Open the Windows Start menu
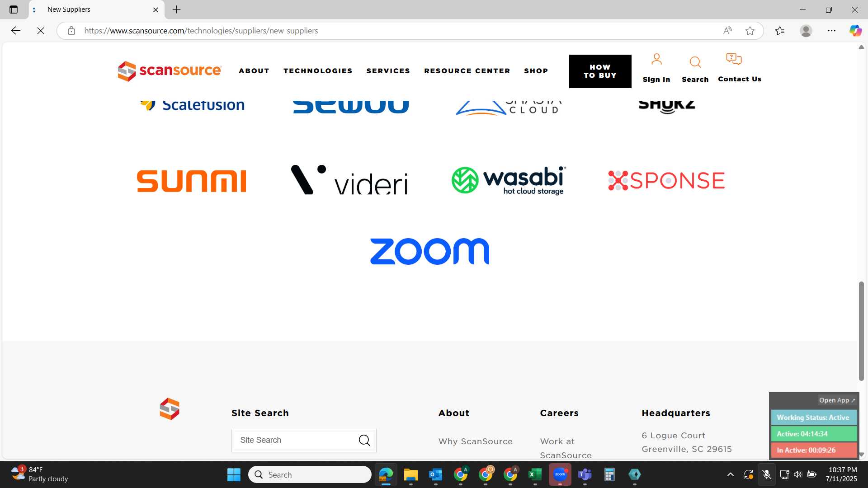 tap(234, 474)
